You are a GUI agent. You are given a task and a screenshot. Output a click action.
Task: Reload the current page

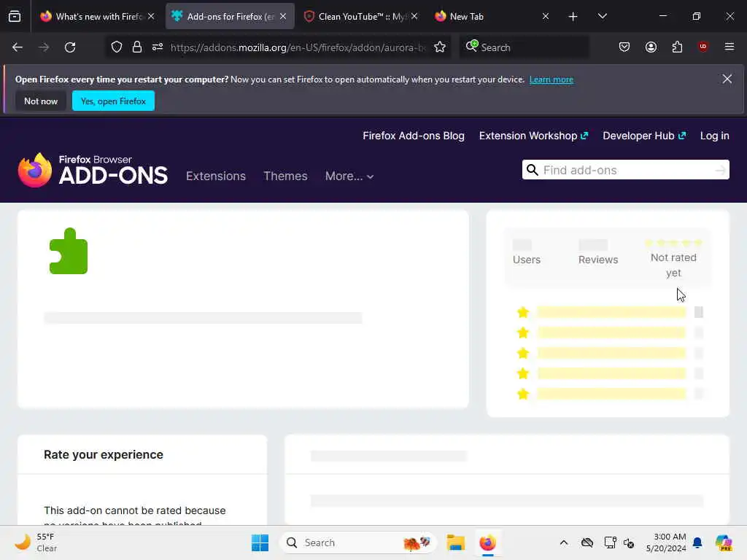pyautogui.click(x=70, y=47)
